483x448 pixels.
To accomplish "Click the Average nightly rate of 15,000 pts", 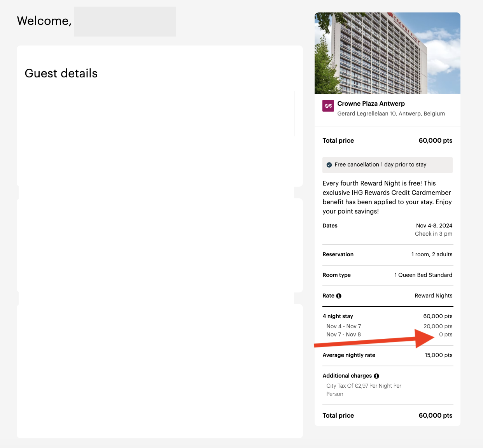I will (x=349, y=355).
